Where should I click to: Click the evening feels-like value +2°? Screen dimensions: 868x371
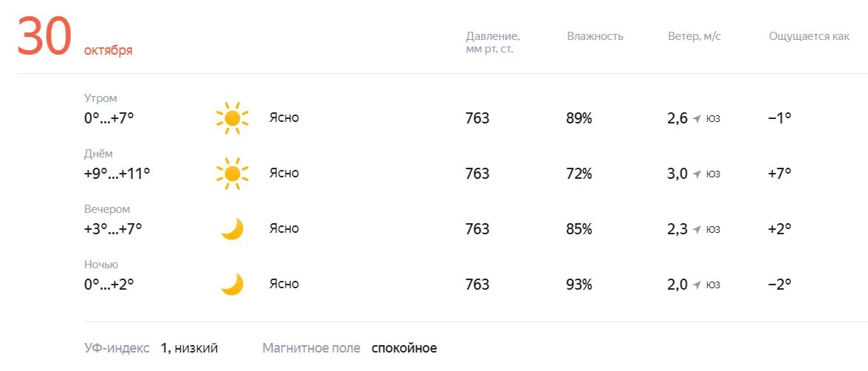(779, 229)
